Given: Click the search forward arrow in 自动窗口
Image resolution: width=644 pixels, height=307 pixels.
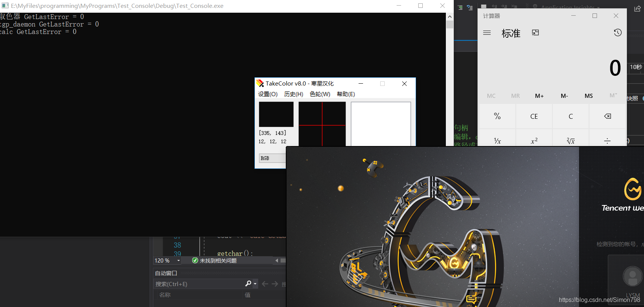Looking at the screenshot, I should coord(275,284).
